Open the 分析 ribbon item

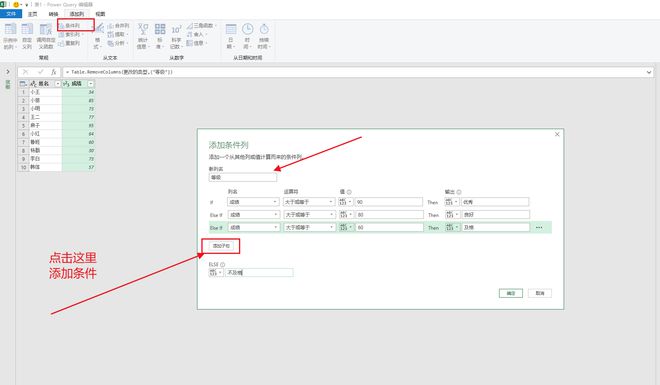pyautogui.click(x=118, y=43)
